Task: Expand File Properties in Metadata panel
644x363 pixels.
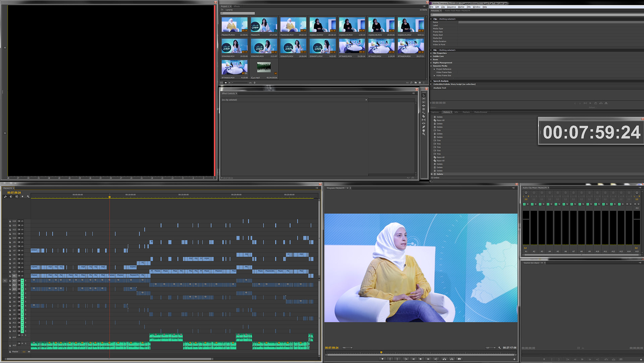Action: coord(431,53)
